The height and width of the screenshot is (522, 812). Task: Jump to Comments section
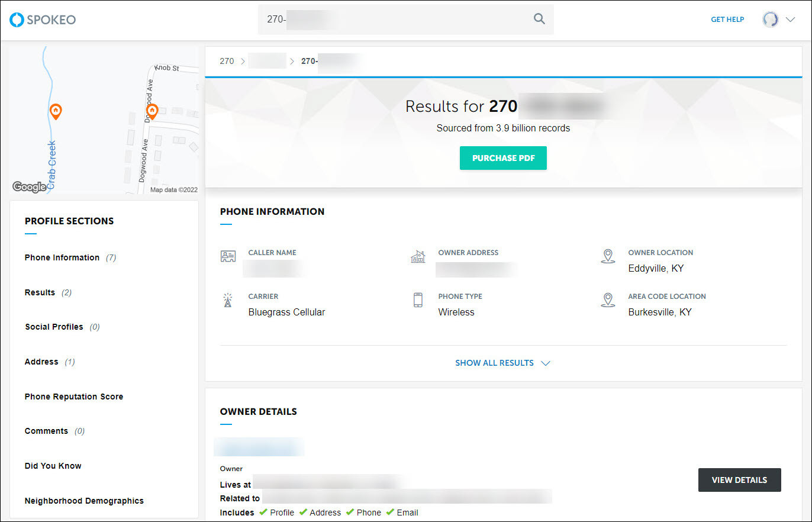(54, 431)
